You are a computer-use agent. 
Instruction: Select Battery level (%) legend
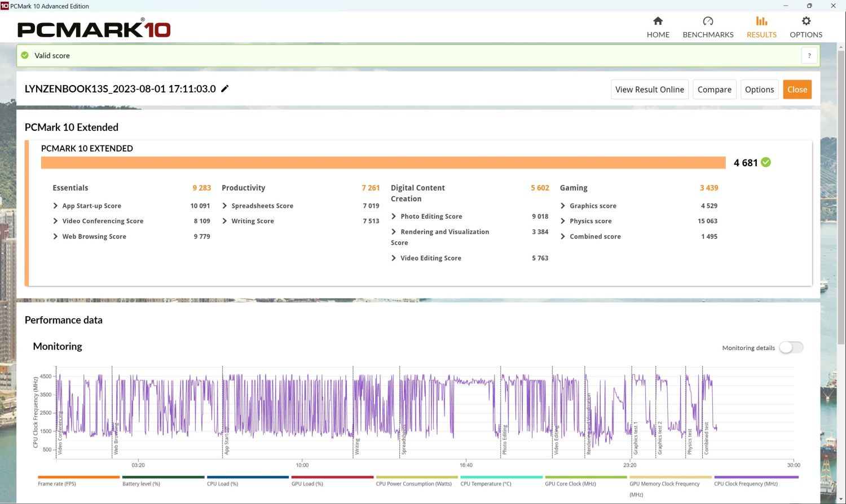tap(163, 481)
